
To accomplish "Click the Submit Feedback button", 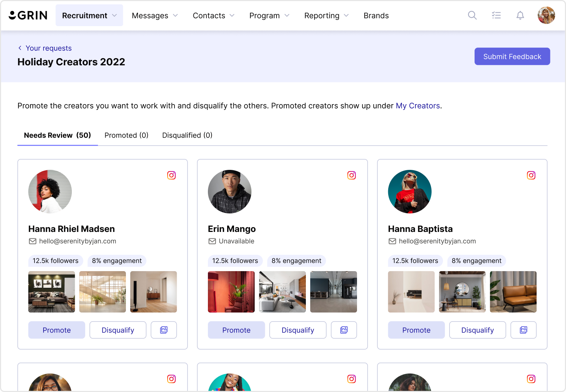I will coord(512,56).
